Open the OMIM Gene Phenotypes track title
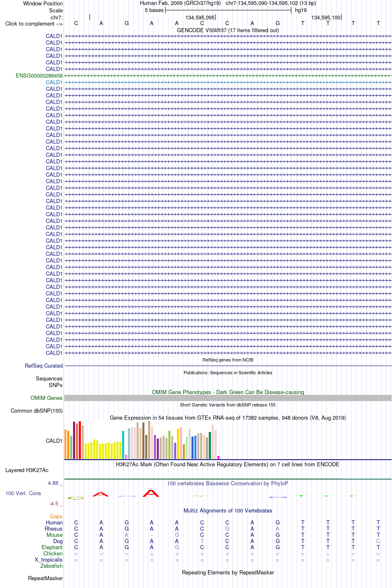 (228, 392)
